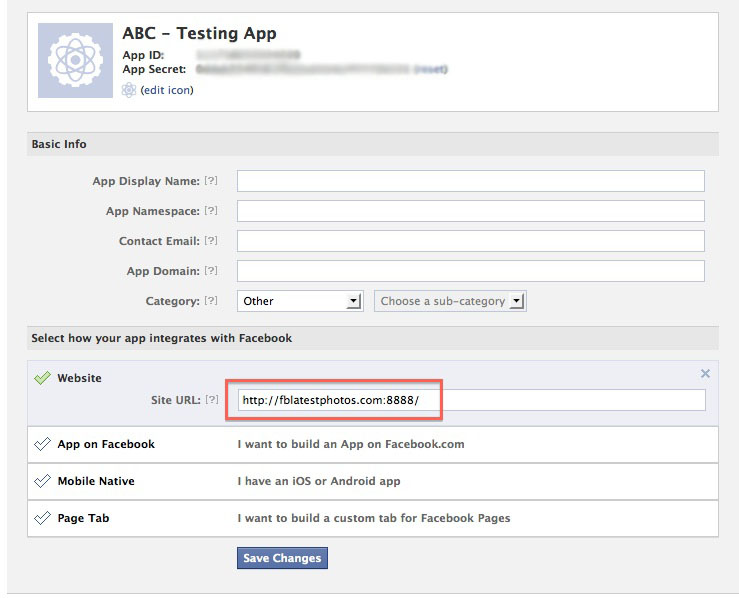Enable the Page Tab checkmark
The width and height of the screenshot is (739, 598).
(42, 518)
